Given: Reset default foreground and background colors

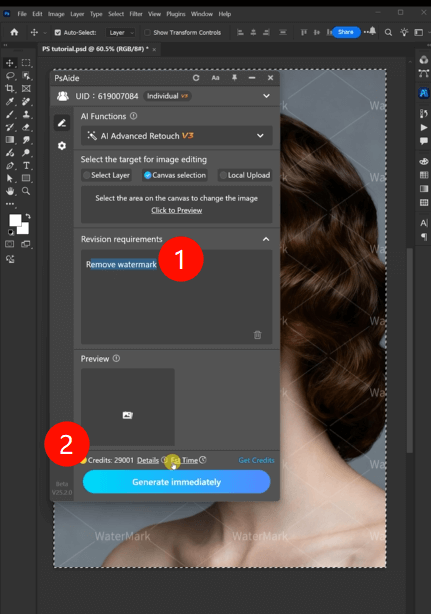Looking at the screenshot, I should [11, 232].
